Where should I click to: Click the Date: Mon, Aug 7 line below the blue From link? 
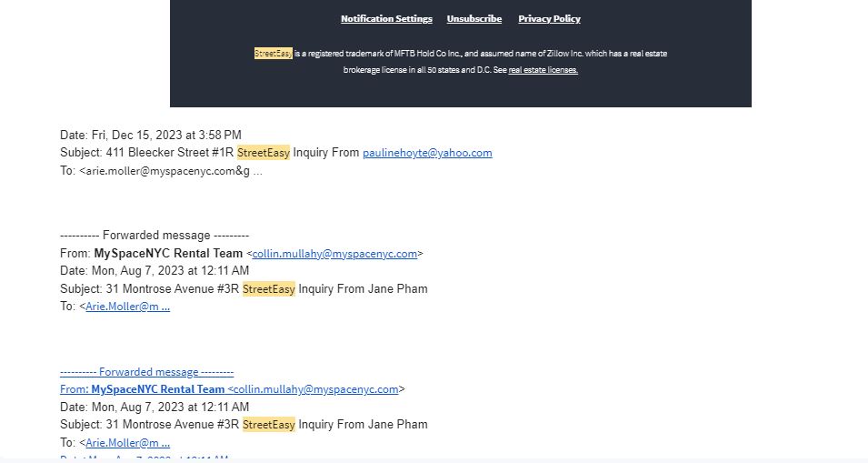point(155,408)
